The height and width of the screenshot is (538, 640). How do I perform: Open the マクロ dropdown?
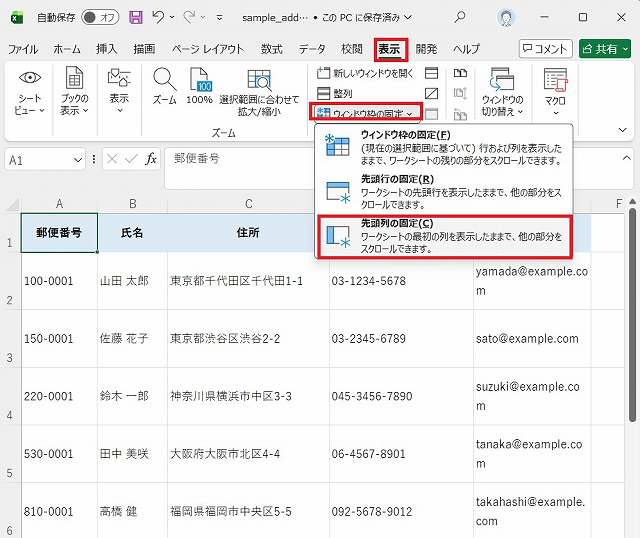tap(556, 92)
